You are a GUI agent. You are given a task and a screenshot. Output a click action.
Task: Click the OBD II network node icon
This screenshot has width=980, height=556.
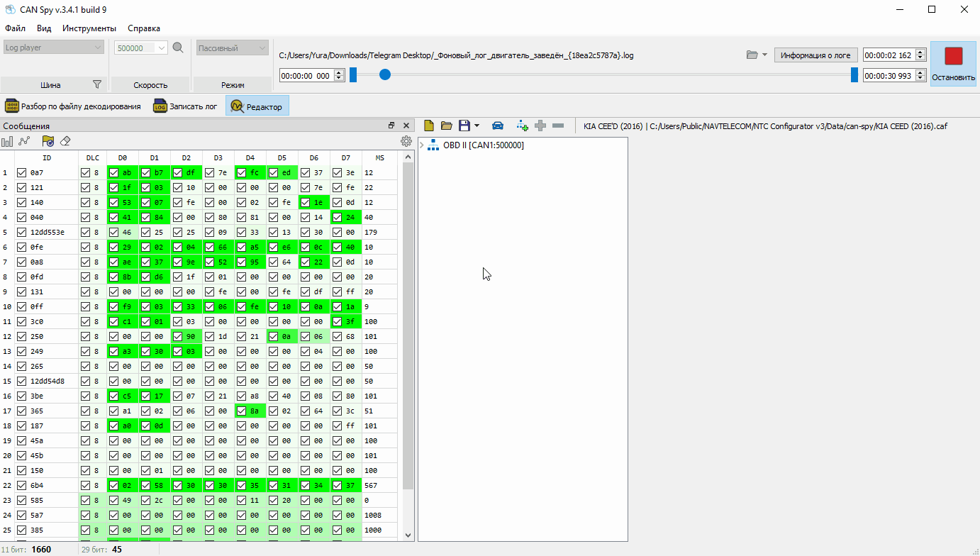433,145
